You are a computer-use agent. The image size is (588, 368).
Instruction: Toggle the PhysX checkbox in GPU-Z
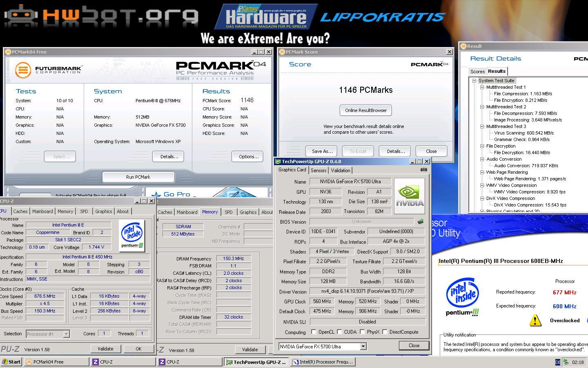(362, 332)
